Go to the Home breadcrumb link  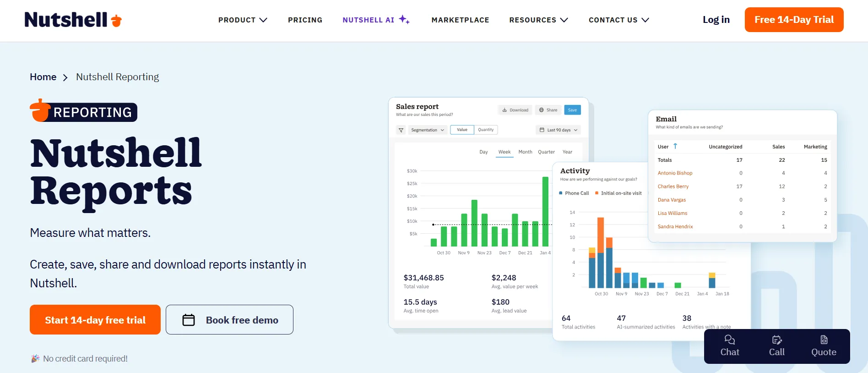(x=43, y=77)
